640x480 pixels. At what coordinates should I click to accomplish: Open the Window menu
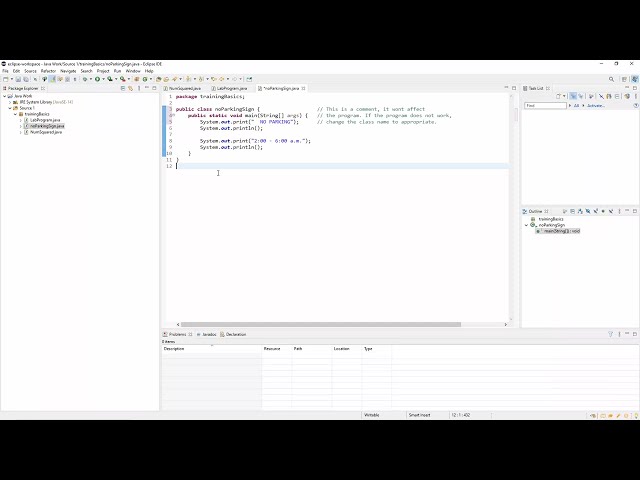coord(133,71)
